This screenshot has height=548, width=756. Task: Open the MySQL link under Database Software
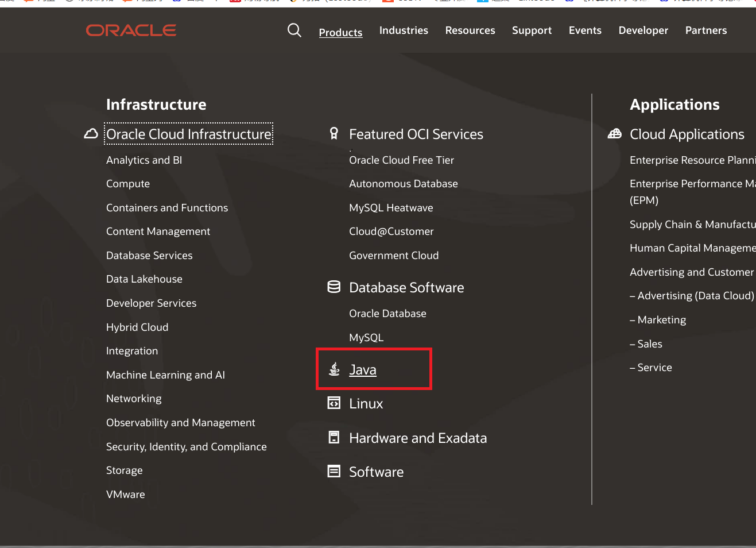pyautogui.click(x=366, y=338)
